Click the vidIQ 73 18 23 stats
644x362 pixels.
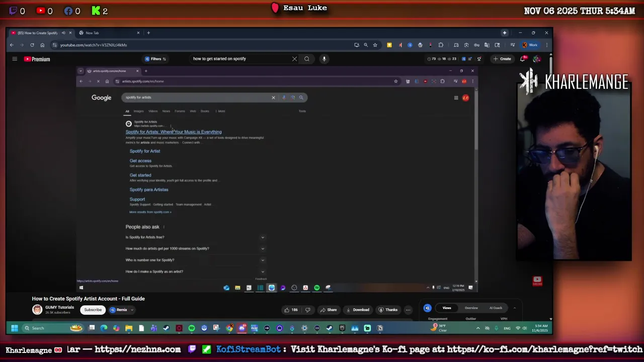click(442, 59)
